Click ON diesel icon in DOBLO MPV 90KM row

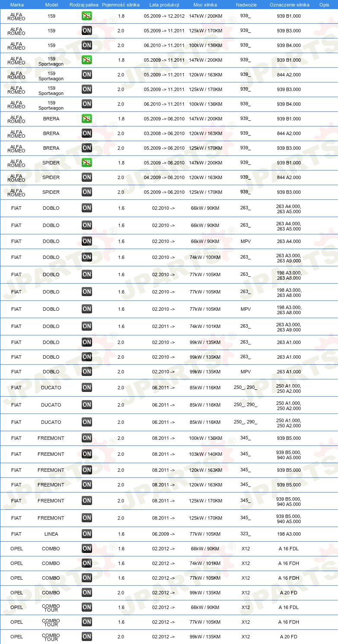[87, 241]
